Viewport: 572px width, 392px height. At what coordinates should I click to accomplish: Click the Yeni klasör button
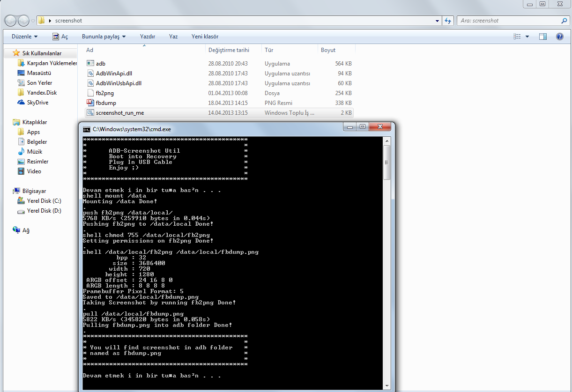(x=205, y=37)
